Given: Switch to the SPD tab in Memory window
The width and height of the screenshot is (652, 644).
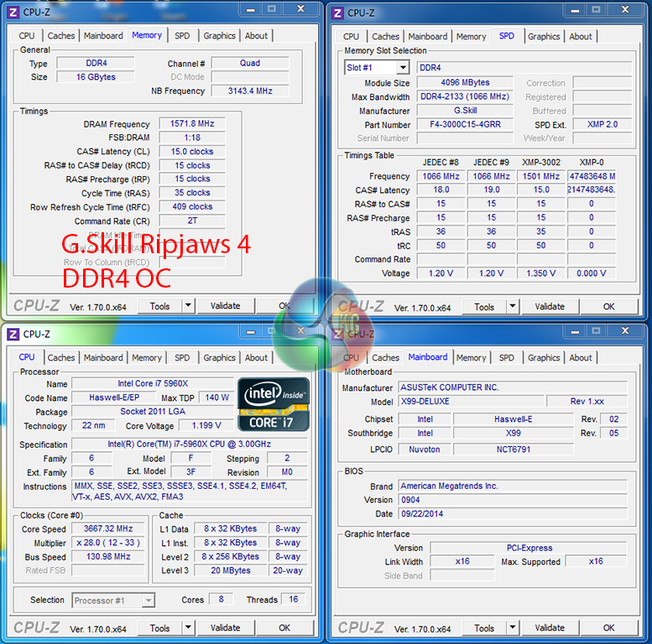Looking at the screenshot, I should click(x=182, y=36).
